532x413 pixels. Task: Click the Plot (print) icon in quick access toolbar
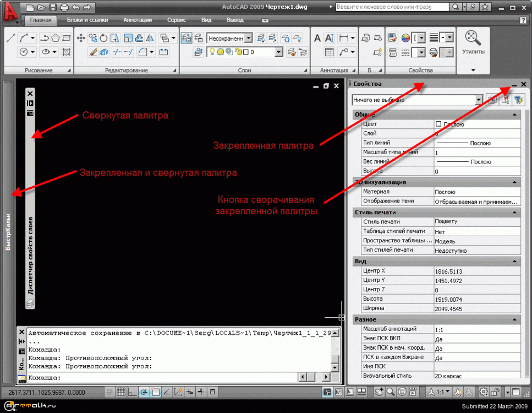click(64, 7)
